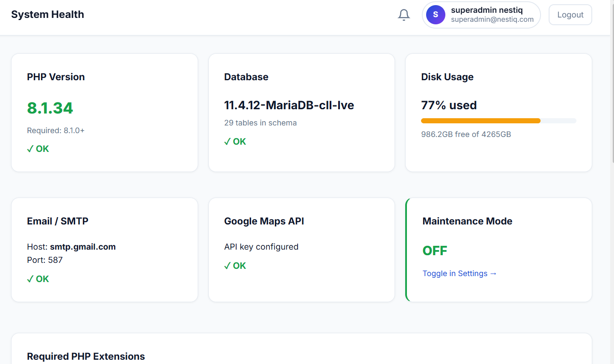Click the purple S avatar icon

pyautogui.click(x=436, y=15)
